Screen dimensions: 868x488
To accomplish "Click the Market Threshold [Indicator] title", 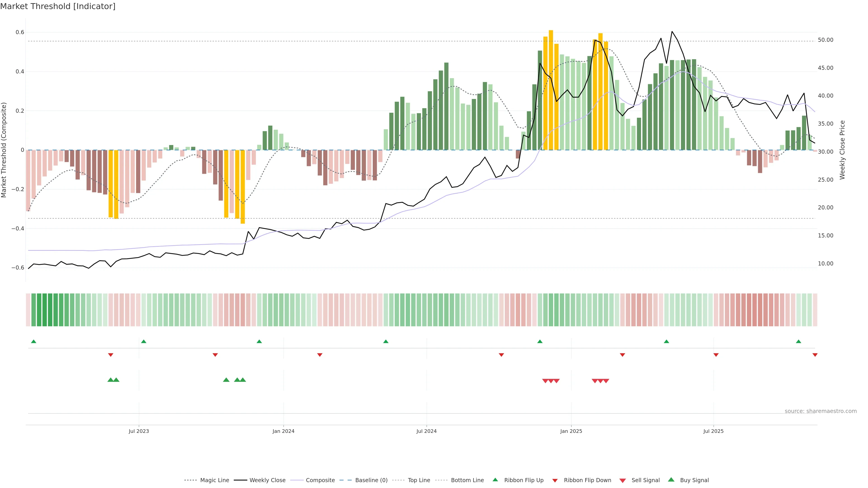I will (x=58, y=6).
